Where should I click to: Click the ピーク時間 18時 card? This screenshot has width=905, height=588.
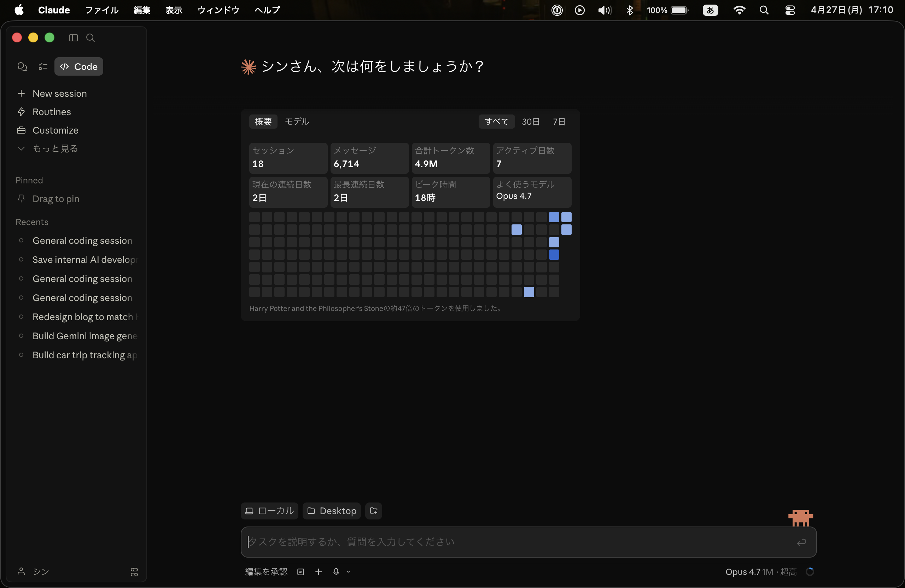(451, 192)
